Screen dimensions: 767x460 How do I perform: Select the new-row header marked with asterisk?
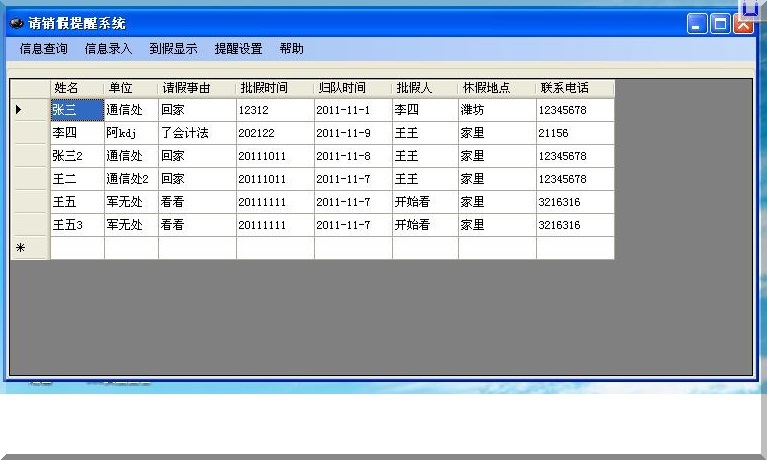[30, 248]
